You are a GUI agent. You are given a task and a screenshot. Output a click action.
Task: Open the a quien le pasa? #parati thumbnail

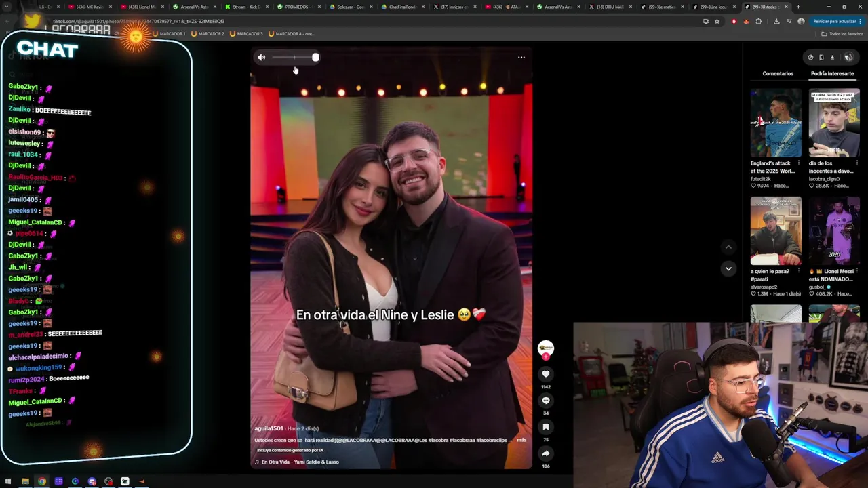point(776,230)
